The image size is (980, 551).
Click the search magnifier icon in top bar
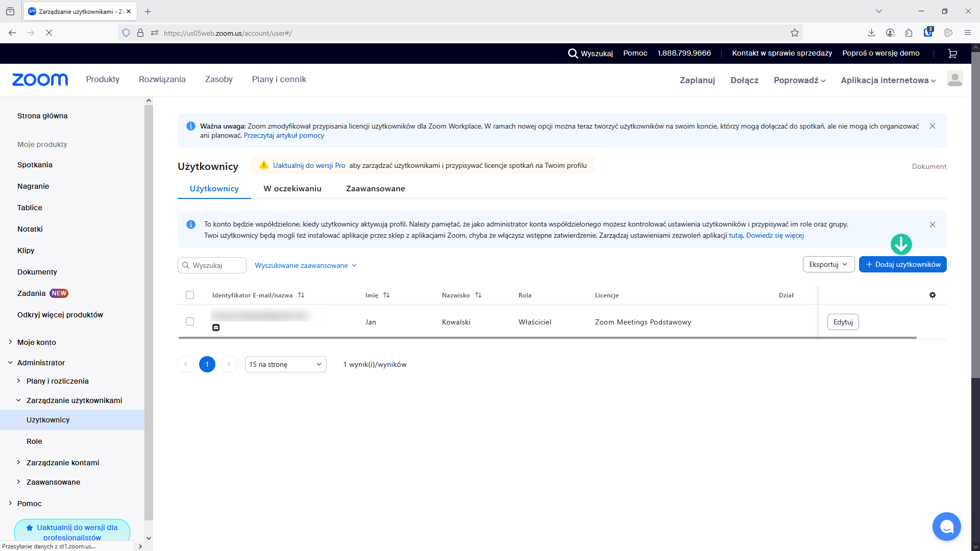pyautogui.click(x=573, y=53)
